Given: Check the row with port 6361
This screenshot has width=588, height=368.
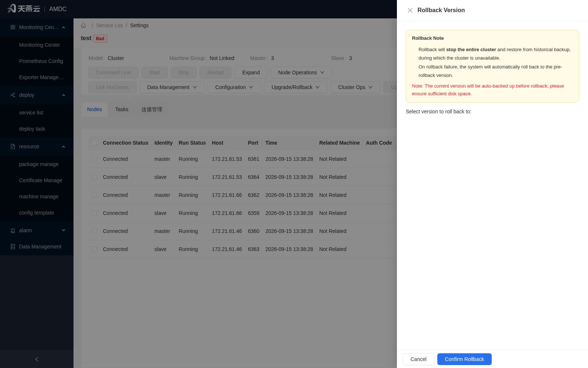Looking at the screenshot, I should (94, 159).
